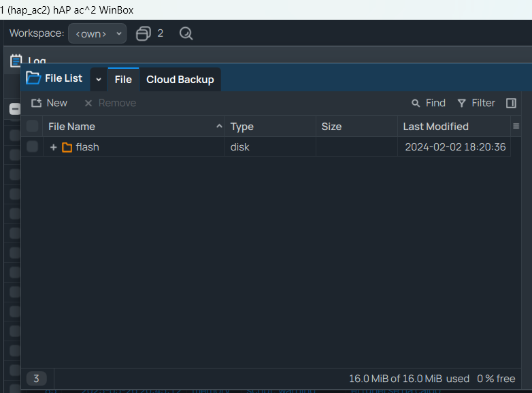The height and width of the screenshot is (393, 532).
Task: Open the search magnifier icon
Action: (x=186, y=33)
